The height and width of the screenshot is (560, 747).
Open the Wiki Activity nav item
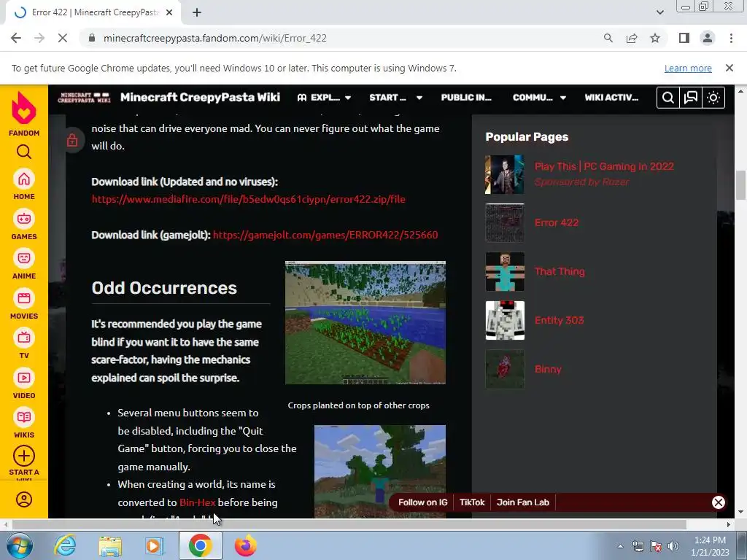point(611,98)
